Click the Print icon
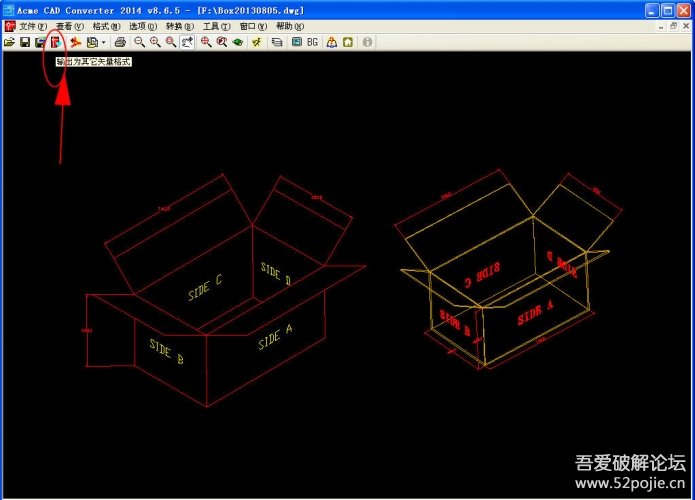This screenshot has width=695, height=500. click(x=120, y=43)
